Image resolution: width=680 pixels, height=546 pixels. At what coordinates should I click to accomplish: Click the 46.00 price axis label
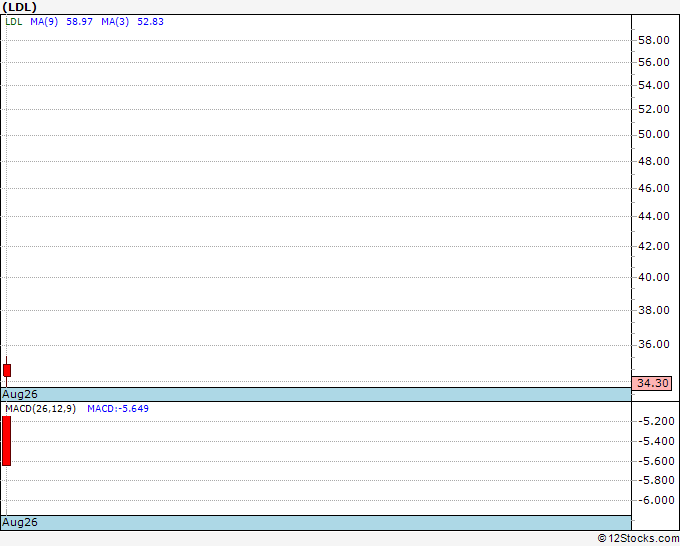click(x=654, y=188)
